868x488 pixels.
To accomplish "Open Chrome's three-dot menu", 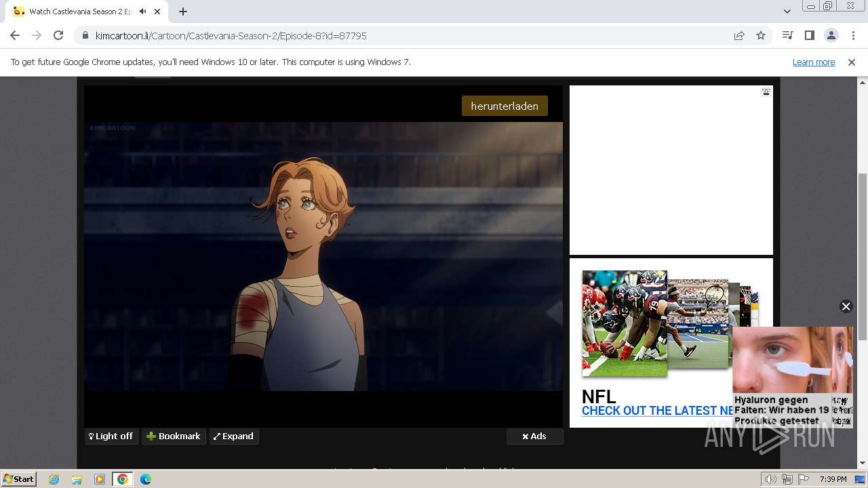I will (x=853, y=35).
